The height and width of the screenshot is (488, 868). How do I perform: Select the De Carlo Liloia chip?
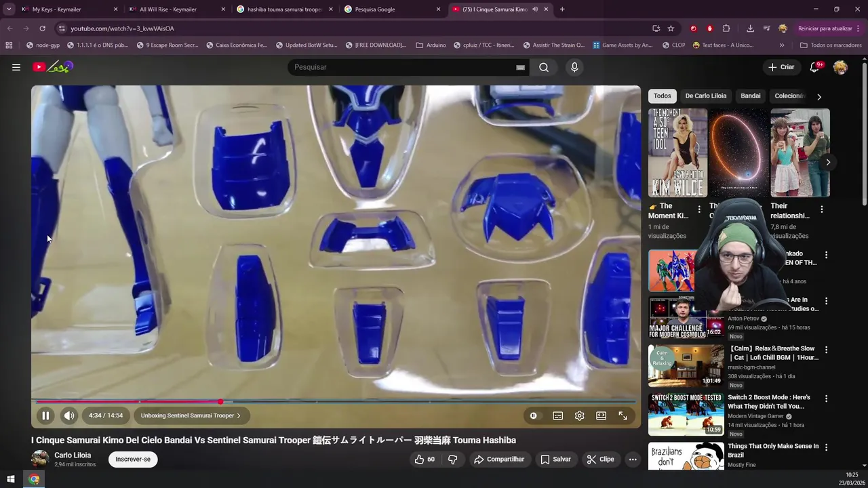(705, 96)
